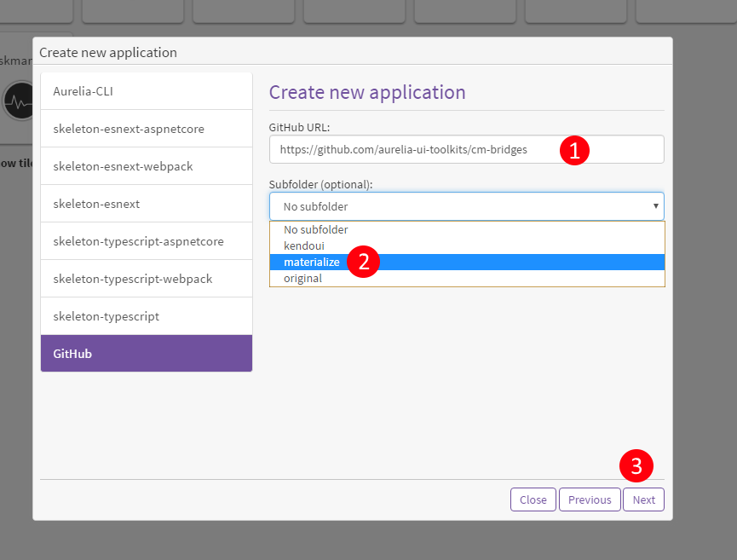737x560 pixels.
Task: Select the materialize subfolder option
Action: [312, 263]
